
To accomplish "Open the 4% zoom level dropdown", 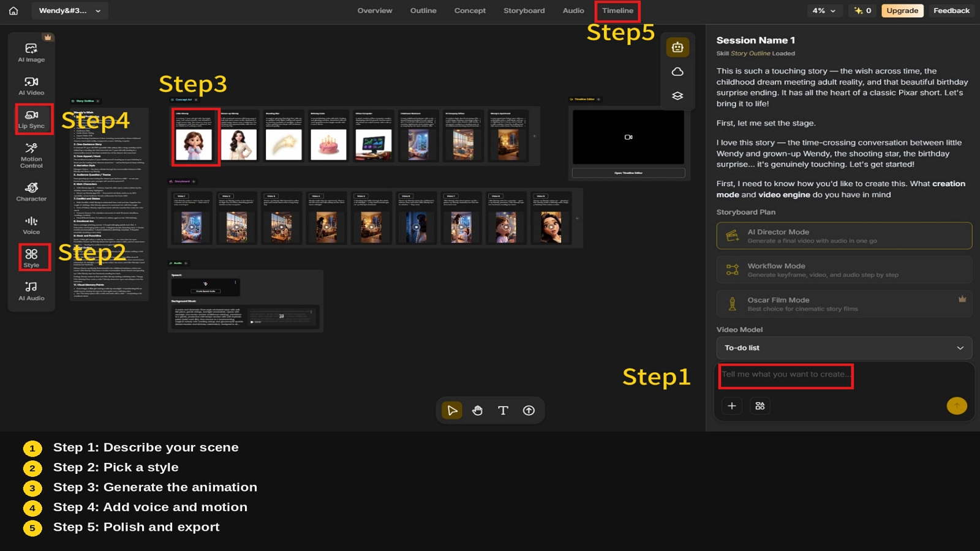I will (824, 10).
